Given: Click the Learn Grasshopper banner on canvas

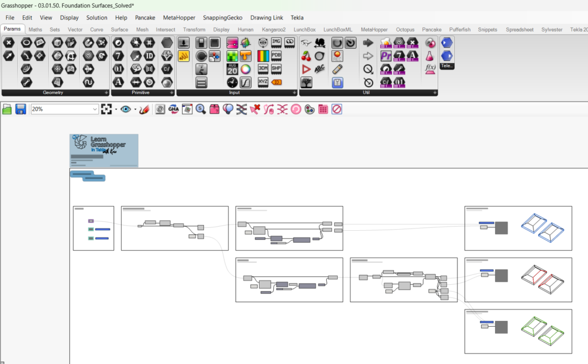Looking at the screenshot, I should pos(104,149).
